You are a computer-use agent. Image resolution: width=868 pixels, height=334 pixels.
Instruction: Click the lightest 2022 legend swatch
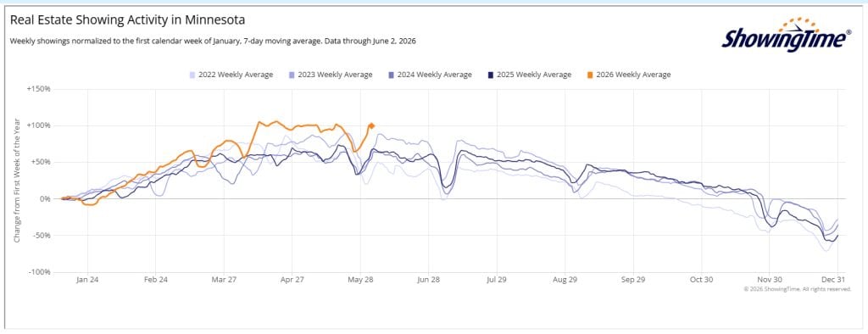coord(192,75)
